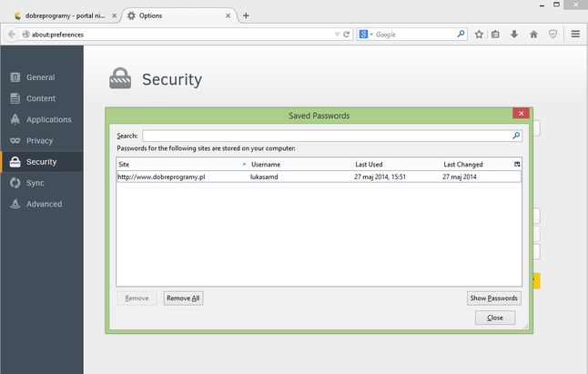Open the column picker in passwords table
This screenshot has width=588, height=374.
[x=517, y=164]
